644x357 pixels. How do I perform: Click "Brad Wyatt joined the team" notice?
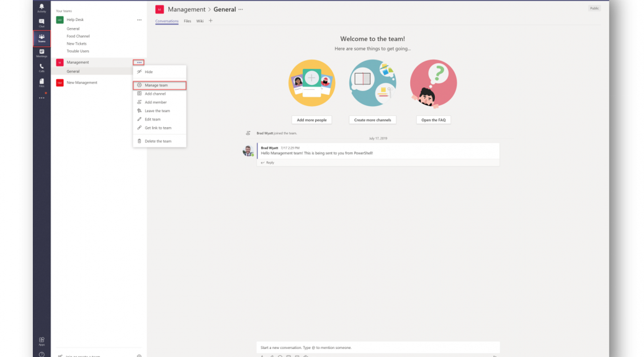click(x=277, y=133)
